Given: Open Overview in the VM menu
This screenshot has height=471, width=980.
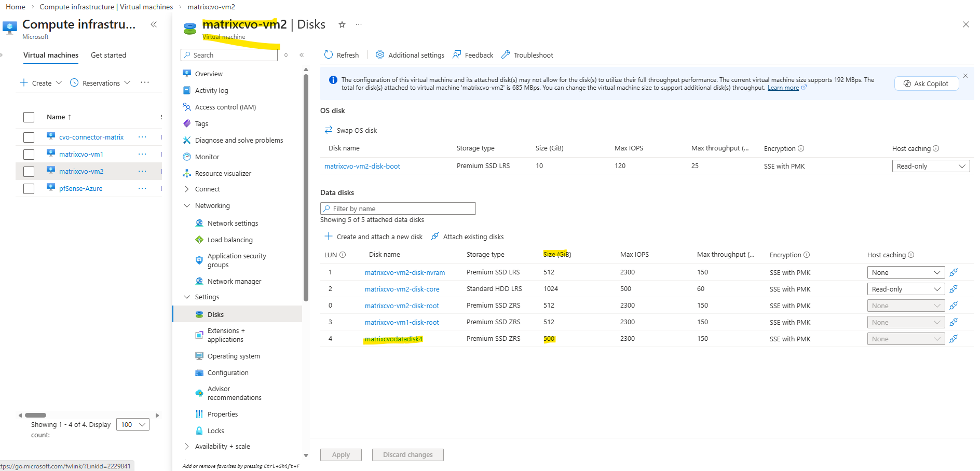Looking at the screenshot, I should click(209, 74).
